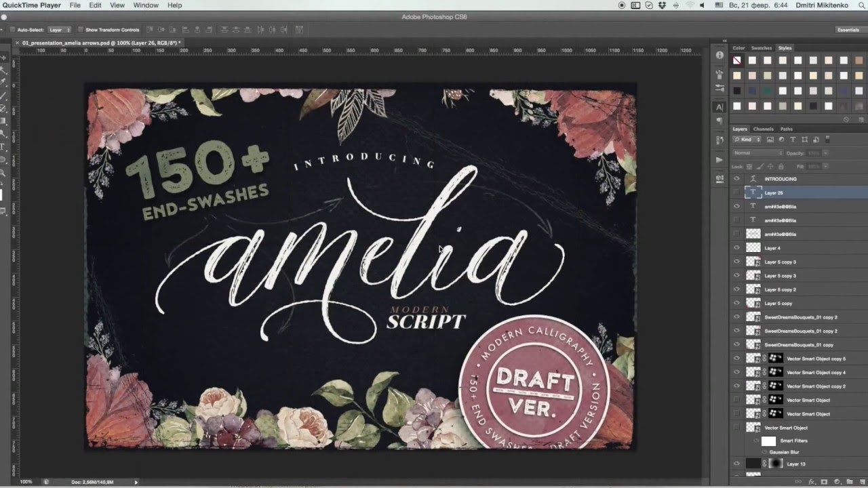This screenshot has height=488, width=868.
Task: Switch to the Channels tab
Action: tap(764, 129)
